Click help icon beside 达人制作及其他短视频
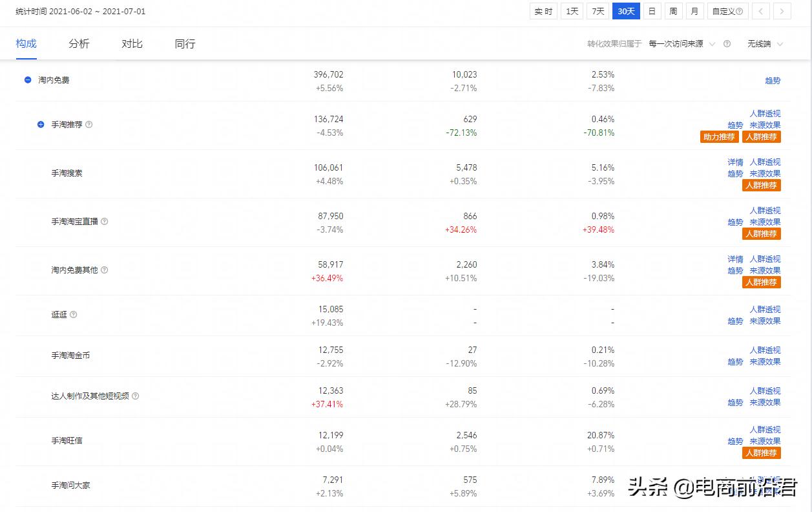 coord(136,396)
